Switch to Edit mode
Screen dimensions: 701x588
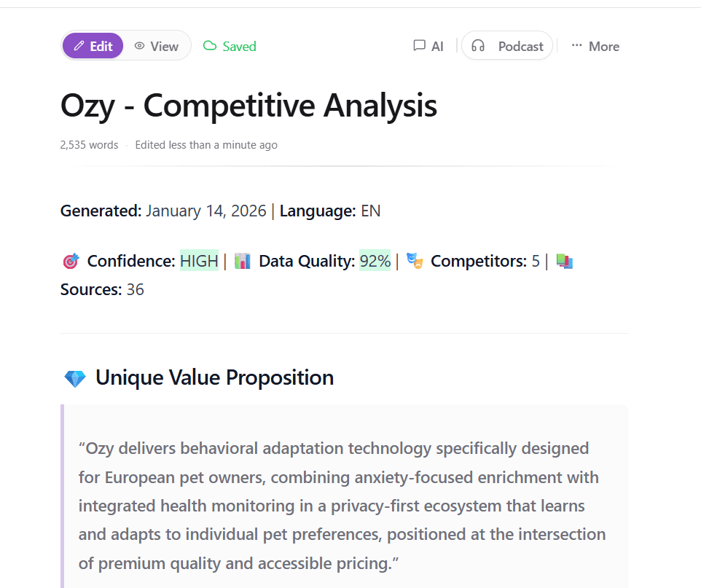coord(93,46)
